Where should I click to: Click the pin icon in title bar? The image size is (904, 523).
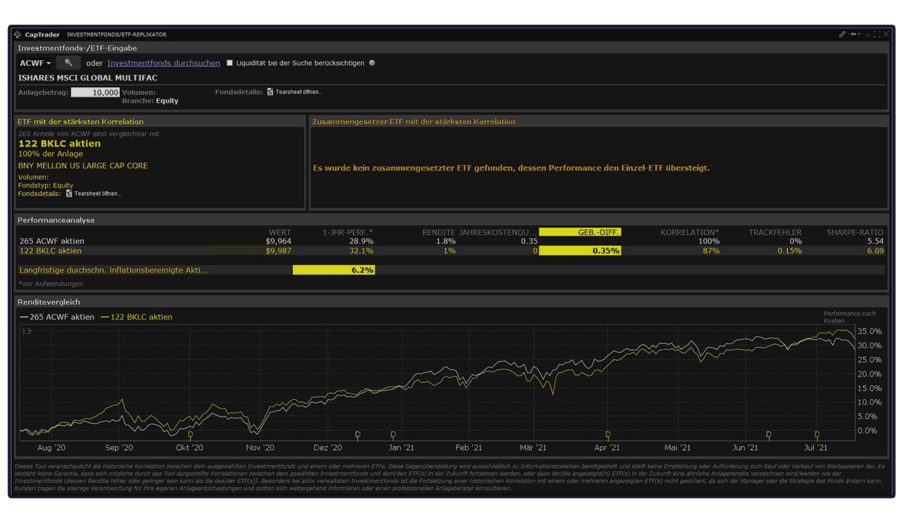pos(853,35)
